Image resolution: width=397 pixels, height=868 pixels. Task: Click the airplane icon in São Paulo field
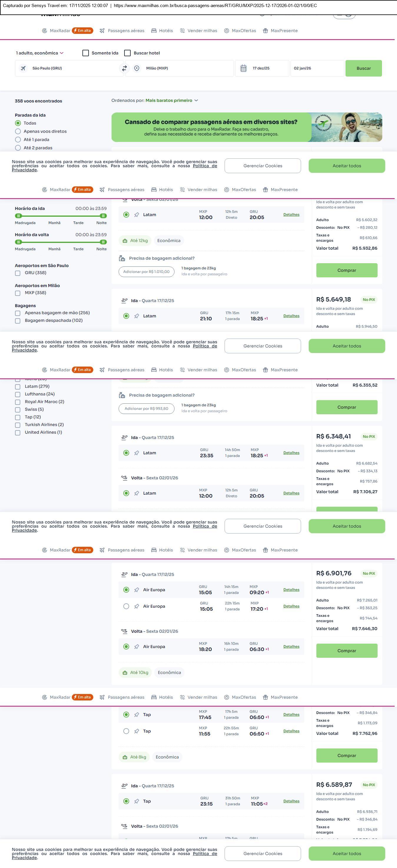pyautogui.click(x=23, y=68)
